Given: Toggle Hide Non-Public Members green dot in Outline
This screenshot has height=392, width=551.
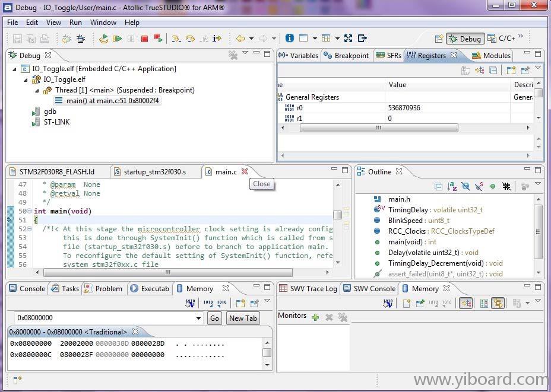Looking at the screenshot, I should tap(493, 186).
